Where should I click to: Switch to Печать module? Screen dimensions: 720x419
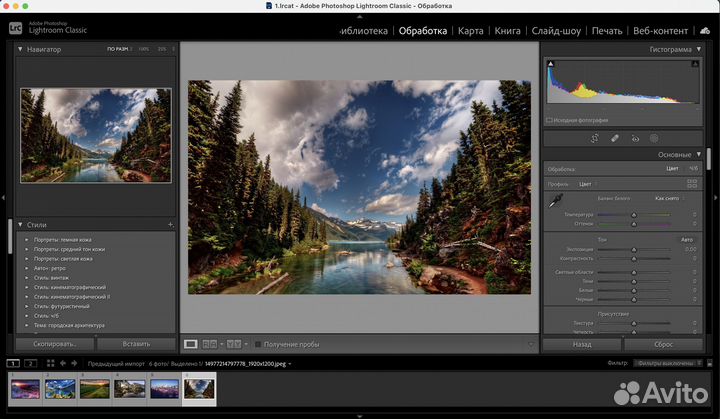(607, 31)
